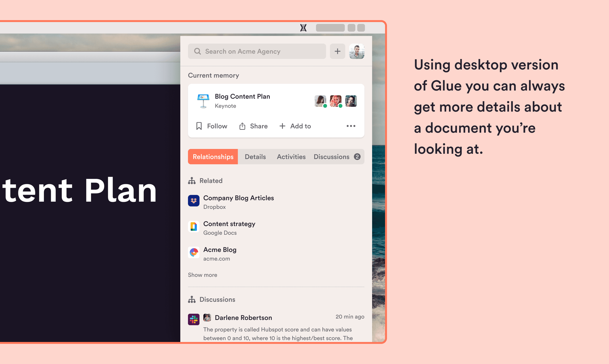Expand the list with Show more

[x=202, y=275]
